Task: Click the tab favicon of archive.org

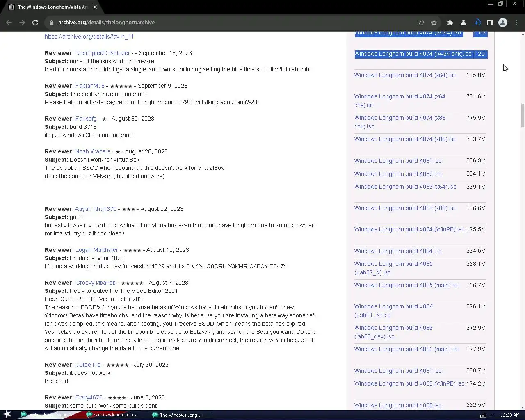Action: [11, 7]
